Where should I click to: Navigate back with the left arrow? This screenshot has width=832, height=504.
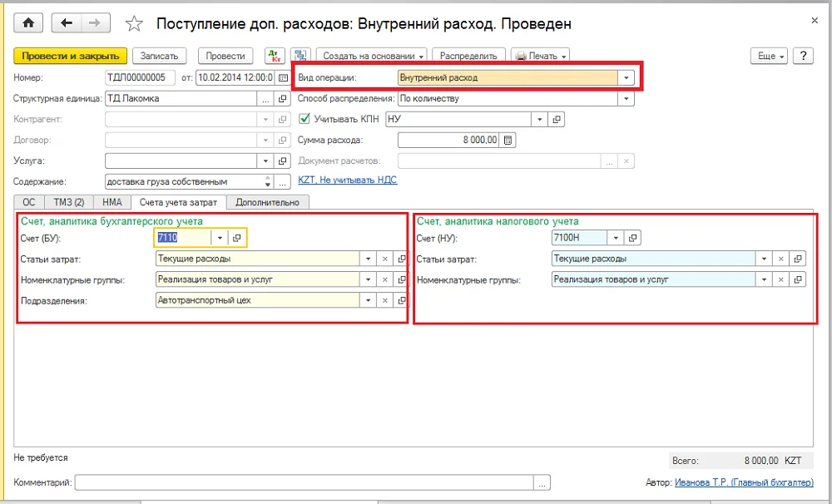(67, 22)
